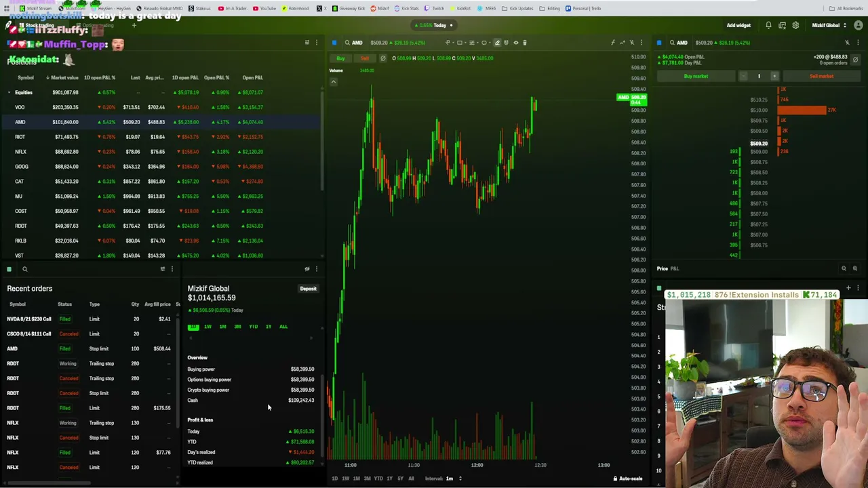Increase order quantity with plus button

click(x=774, y=76)
